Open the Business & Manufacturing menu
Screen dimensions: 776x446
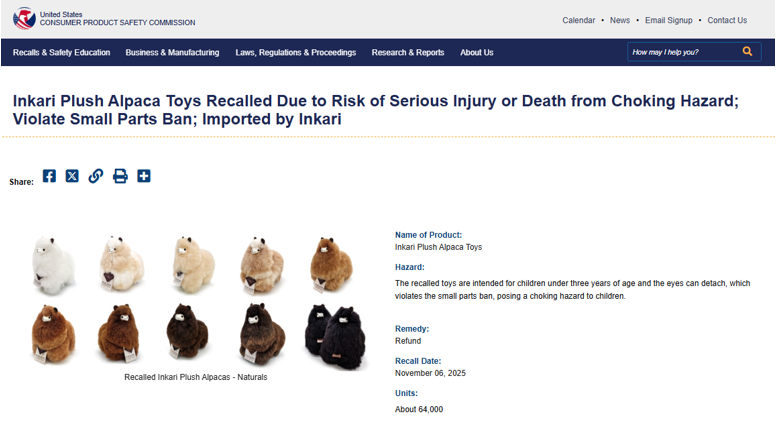point(172,53)
